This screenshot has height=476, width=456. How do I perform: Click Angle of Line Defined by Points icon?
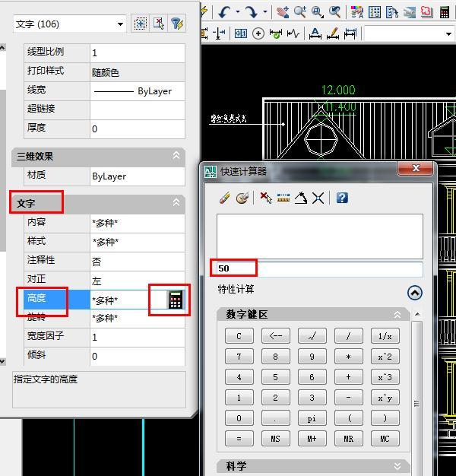click(x=301, y=198)
